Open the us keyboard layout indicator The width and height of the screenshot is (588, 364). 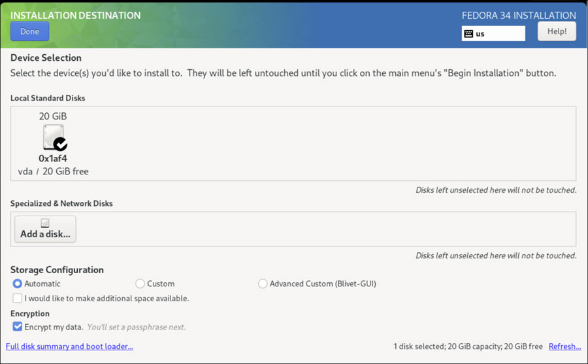point(493,34)
